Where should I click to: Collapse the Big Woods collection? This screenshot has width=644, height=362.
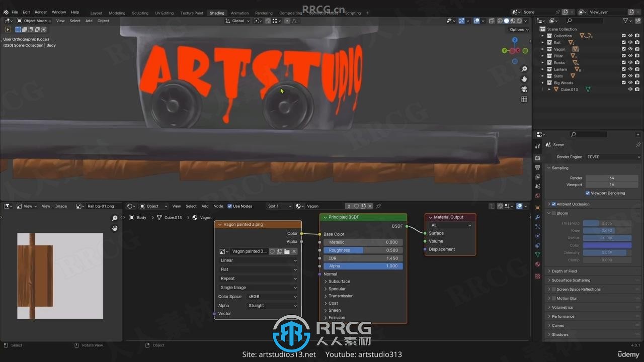pos(543,83)
